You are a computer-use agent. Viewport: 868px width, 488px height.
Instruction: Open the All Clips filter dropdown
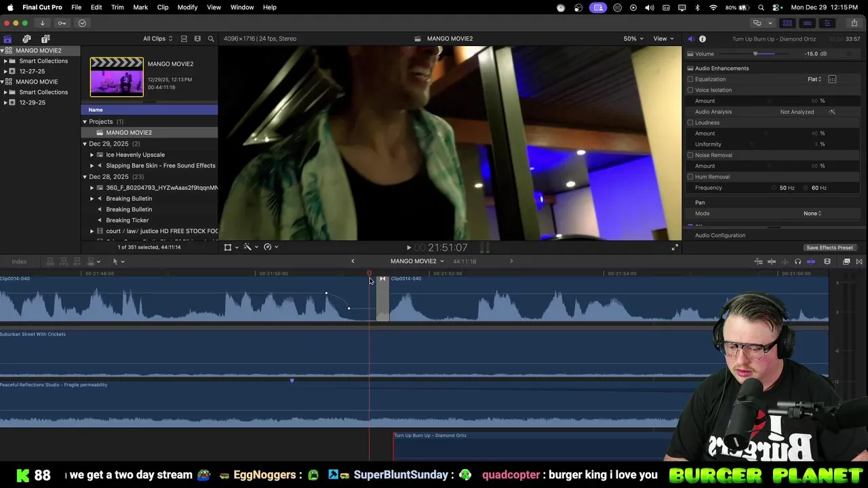[x=157, y=39]
